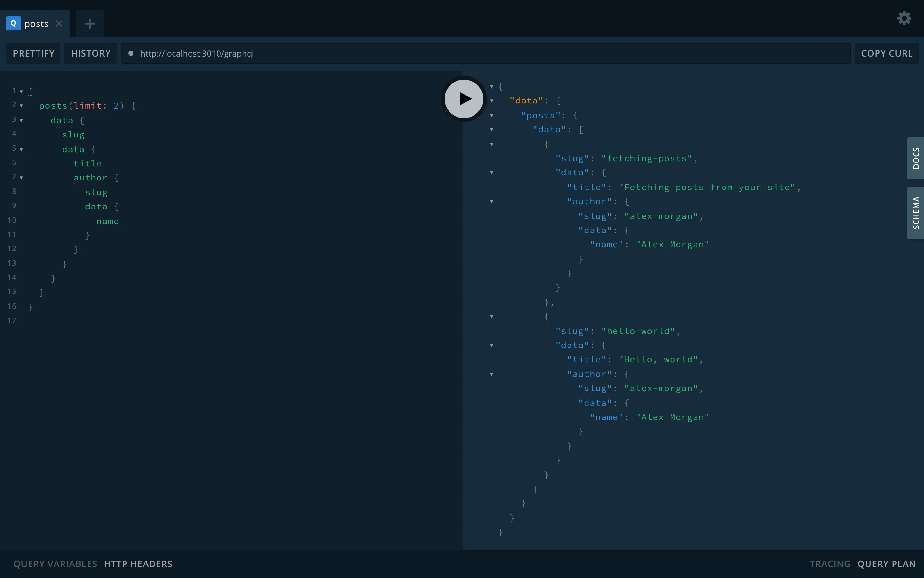Collapse the root brace in the response
Image resolution: width=924 pixels, height=578 pixels.
pos(492,87)
